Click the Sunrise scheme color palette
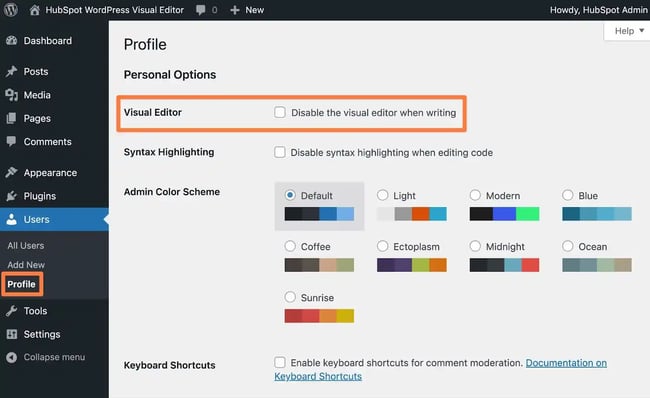 (x=319, y=316)
